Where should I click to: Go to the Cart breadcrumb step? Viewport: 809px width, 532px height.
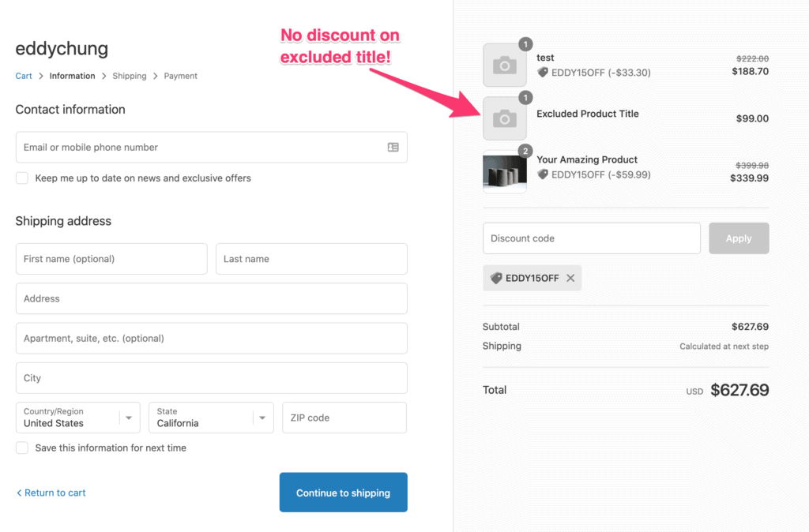pos(23,76)
